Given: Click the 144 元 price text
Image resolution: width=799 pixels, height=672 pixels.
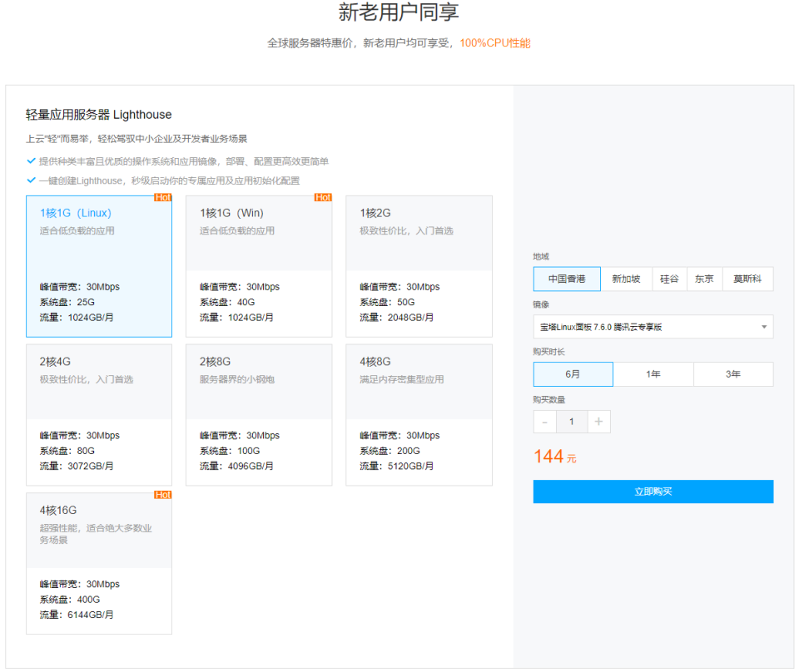Looking at the screenshot, I should tap(555, 457).
